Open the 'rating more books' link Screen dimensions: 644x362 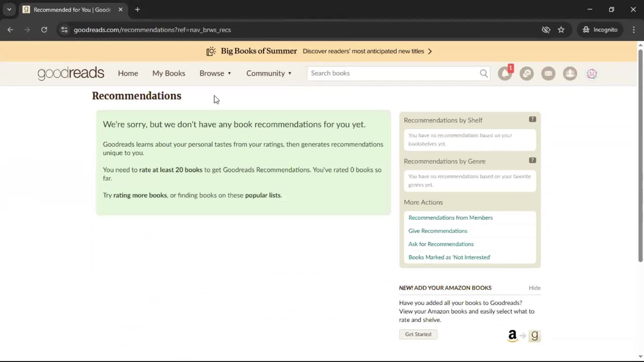[x=140, y=195]
